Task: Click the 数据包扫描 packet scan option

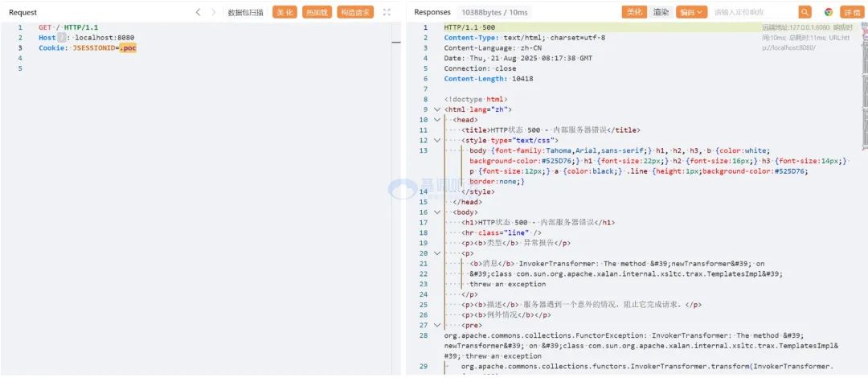Action: pyautogui.click(x=246, y=12)
